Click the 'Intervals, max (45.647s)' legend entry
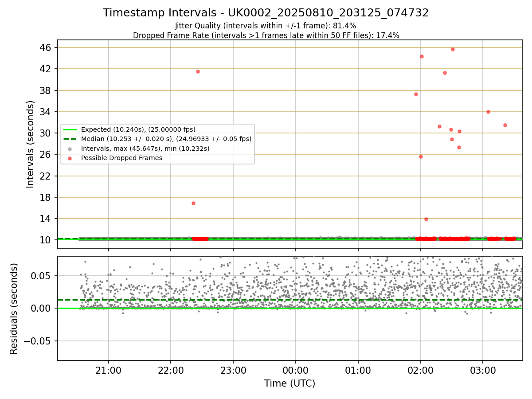 [145, 149]
